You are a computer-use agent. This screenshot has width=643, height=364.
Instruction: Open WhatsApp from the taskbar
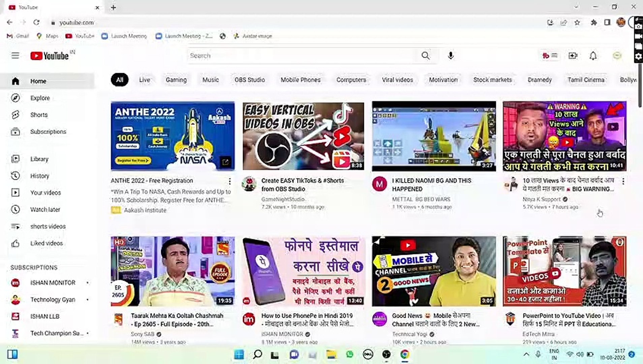349,354
